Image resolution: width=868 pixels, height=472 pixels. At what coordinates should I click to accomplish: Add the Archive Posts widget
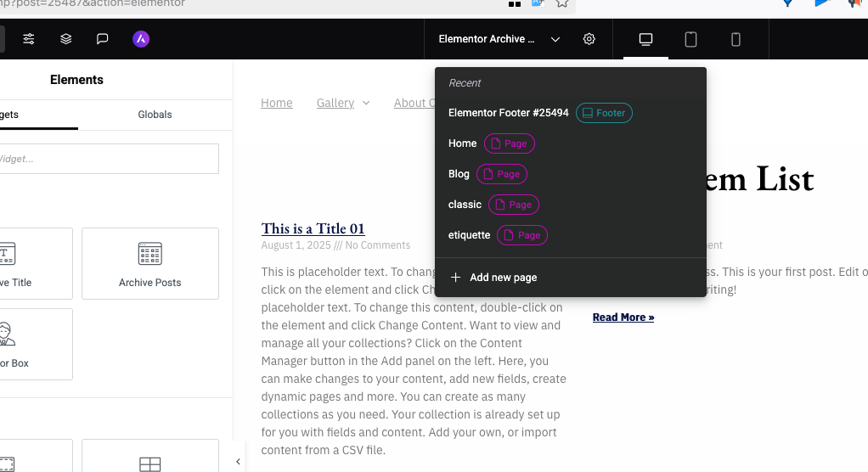click(150, 263)
